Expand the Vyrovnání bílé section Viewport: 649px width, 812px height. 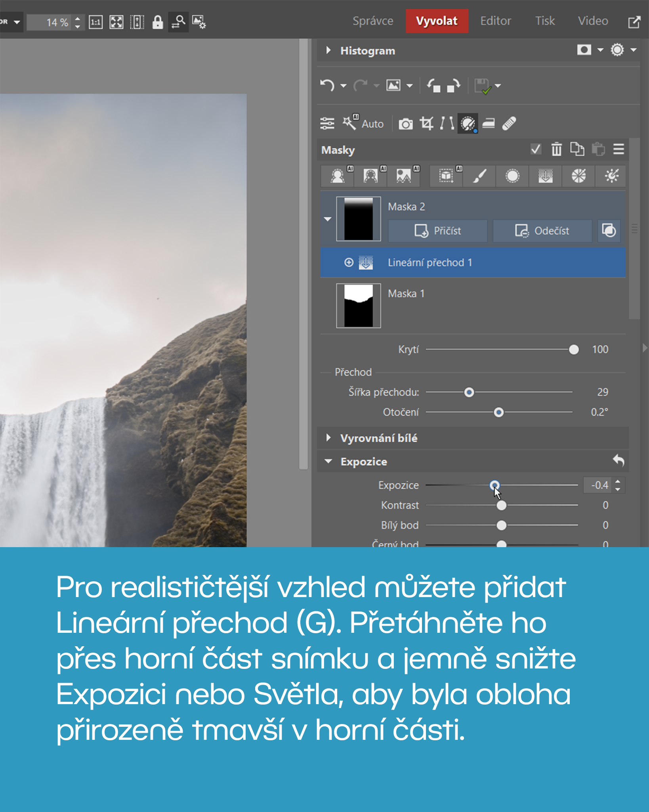[328, 438]
